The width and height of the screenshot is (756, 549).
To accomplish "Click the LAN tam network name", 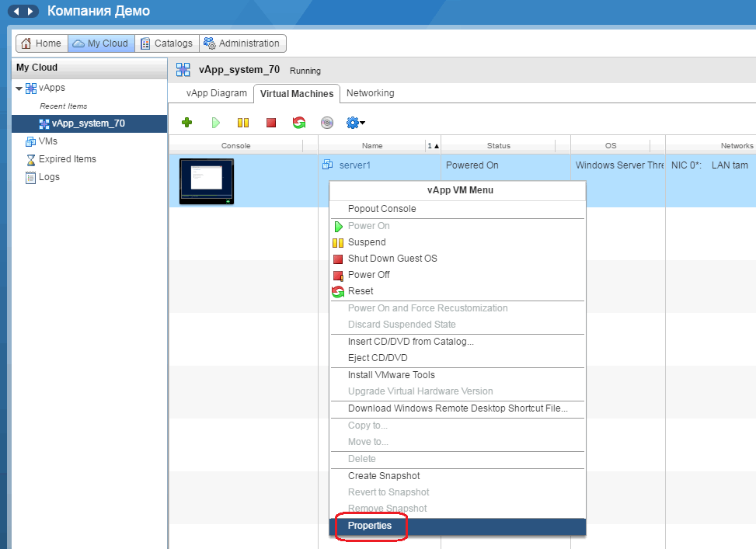I will [730, 165].
